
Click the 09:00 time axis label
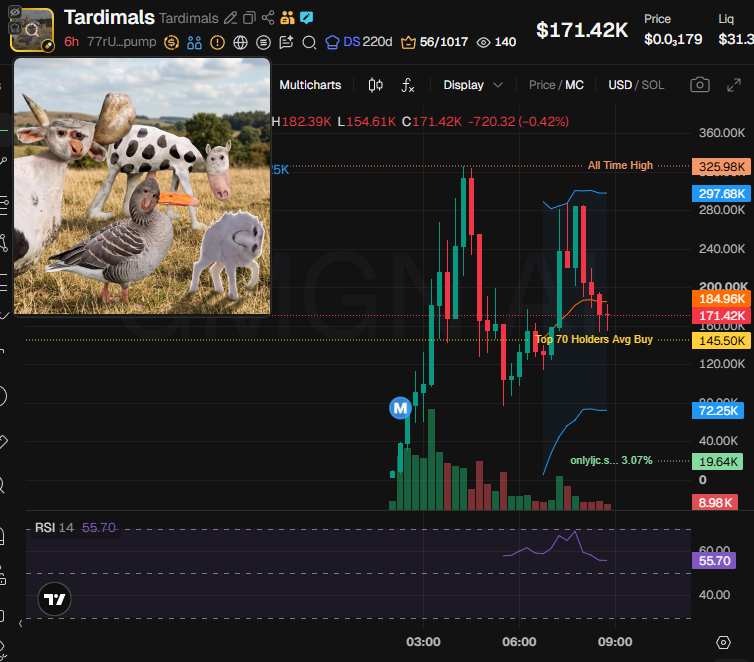[615, 642]
